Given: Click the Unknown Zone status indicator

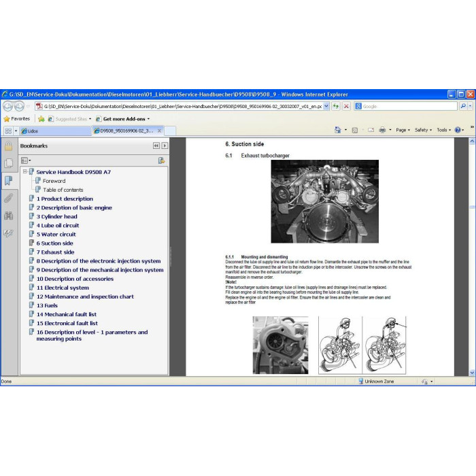Looking at the screenshot, I should [x=376, y=381].
